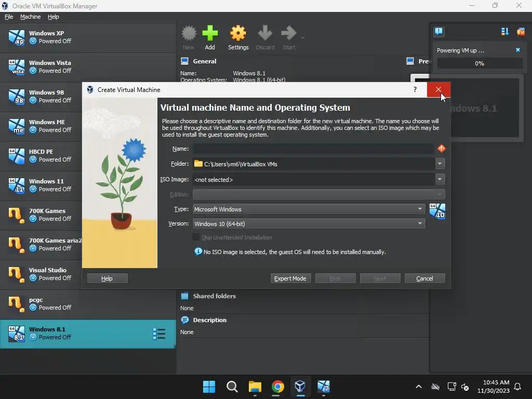Open machine Settings gear icon
This screenshot has width=532, height=399.
[x=238, y=33]
